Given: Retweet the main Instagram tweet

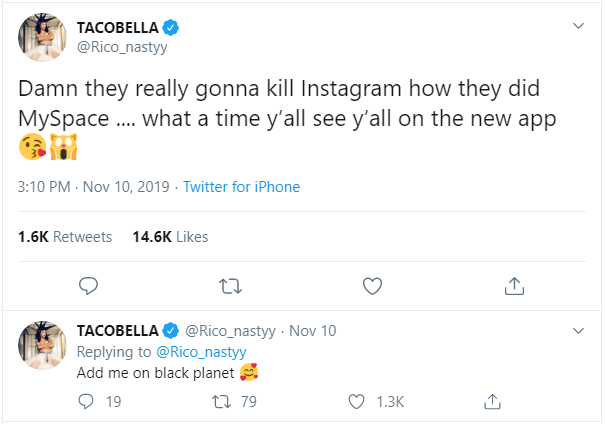Looking at the screenshot, I should point(230,287).
